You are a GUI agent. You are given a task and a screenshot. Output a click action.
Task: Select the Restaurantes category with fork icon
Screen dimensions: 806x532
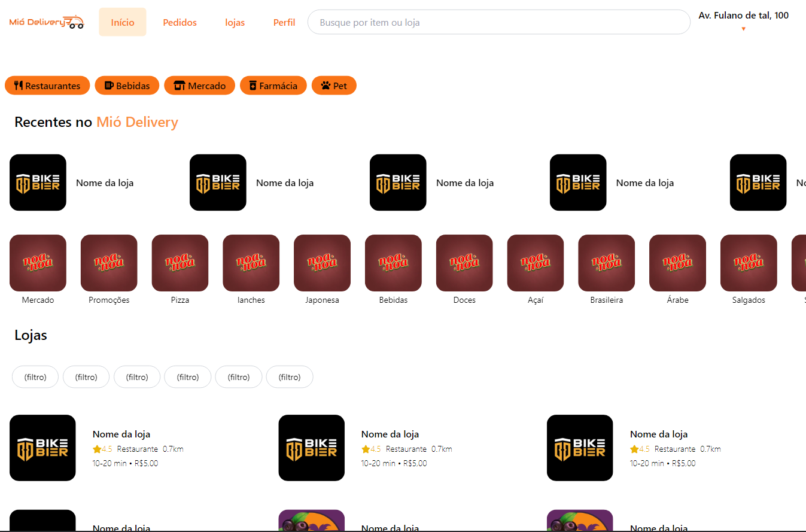47,86
